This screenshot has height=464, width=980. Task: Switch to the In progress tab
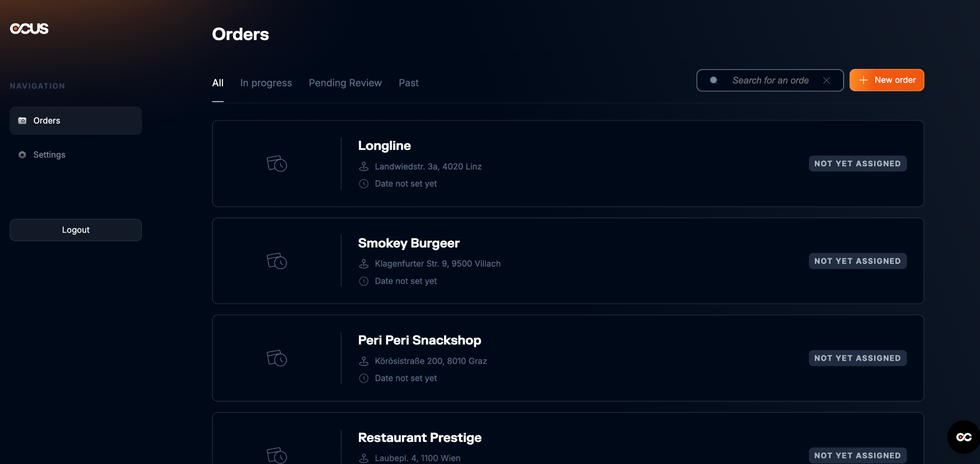266,82
